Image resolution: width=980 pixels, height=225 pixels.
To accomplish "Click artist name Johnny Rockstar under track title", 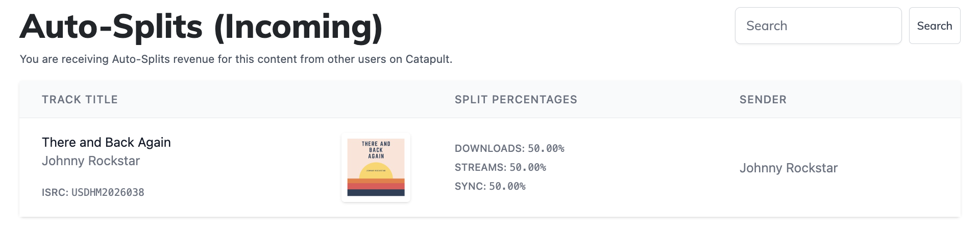I will tap(91, 161).
